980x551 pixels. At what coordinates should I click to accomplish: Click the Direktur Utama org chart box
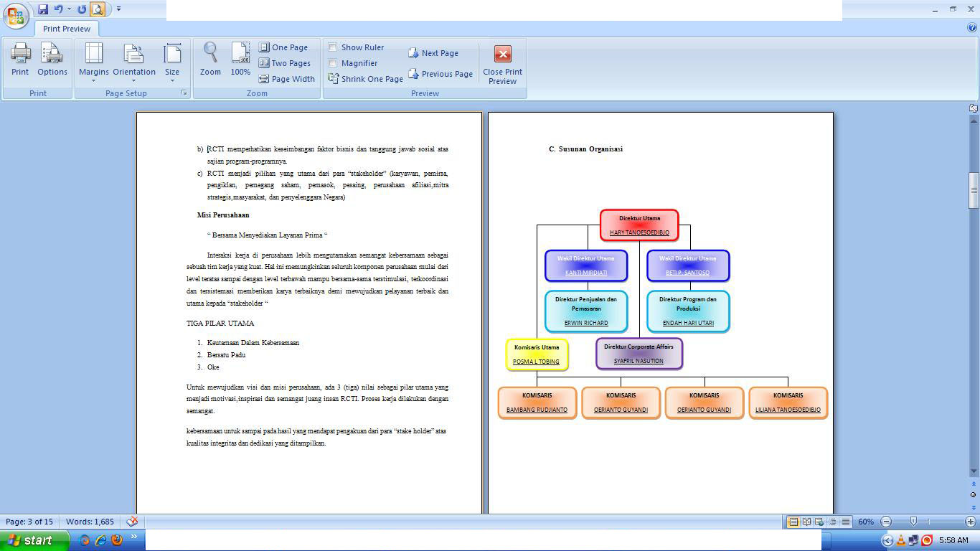[639, 225]
